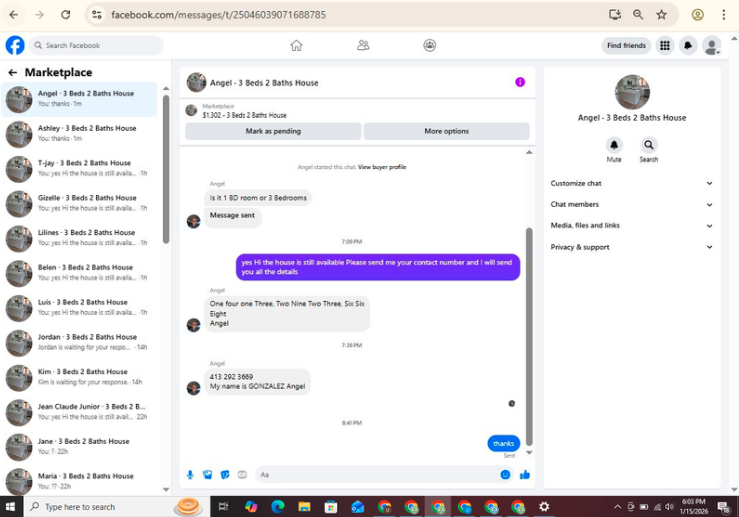Image resolution: width=739 pixels, height=517 pixels.
Task: Click the Search Facebook field
Action: coord(97,45)
